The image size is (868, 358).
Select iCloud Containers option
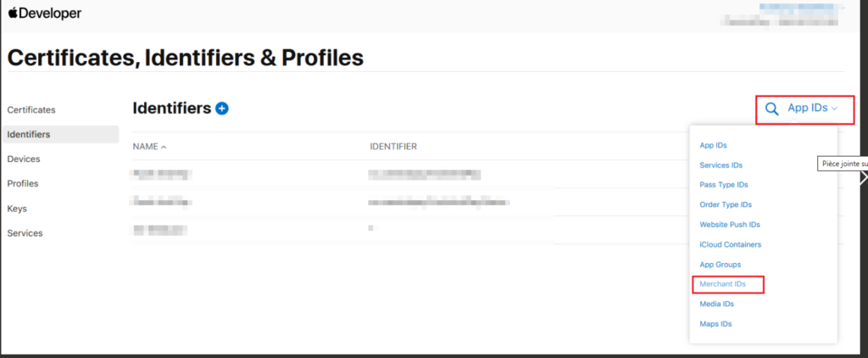(x=730, y=244)
